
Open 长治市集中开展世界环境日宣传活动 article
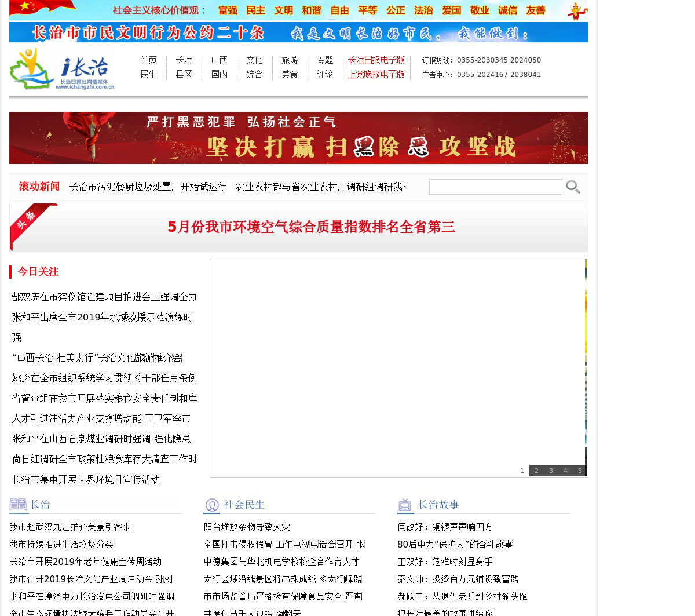pyautogui.click(x=86, y=479)
